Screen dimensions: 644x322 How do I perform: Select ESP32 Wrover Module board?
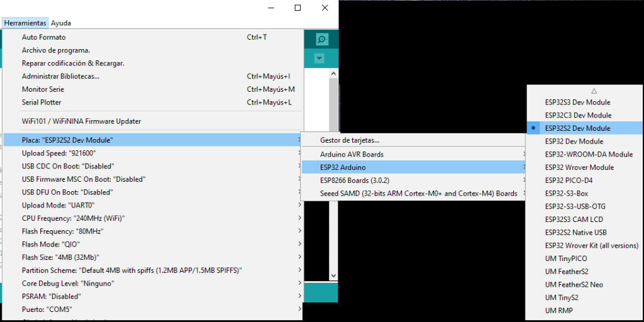pyautogui.click(x=579, y=167)
